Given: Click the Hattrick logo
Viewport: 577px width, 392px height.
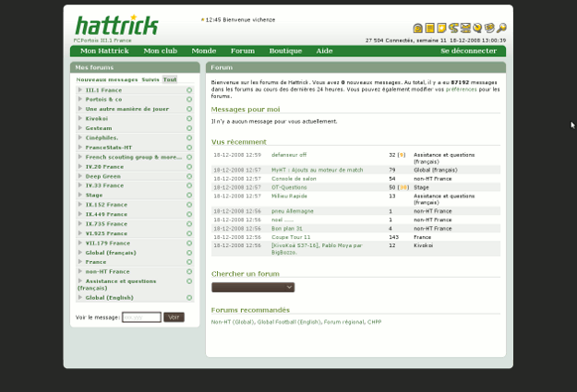Looking at the screenshot, I should coord(116,25).
